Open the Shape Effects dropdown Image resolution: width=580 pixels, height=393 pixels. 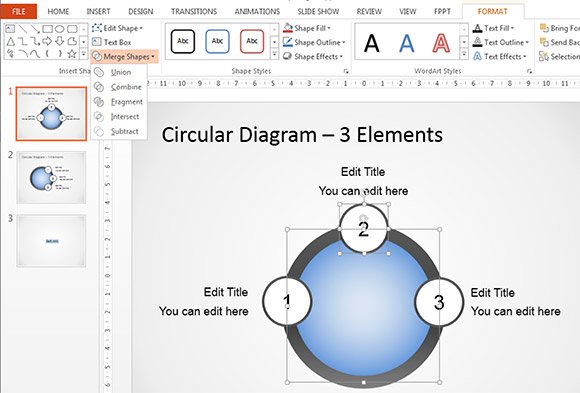313,57
